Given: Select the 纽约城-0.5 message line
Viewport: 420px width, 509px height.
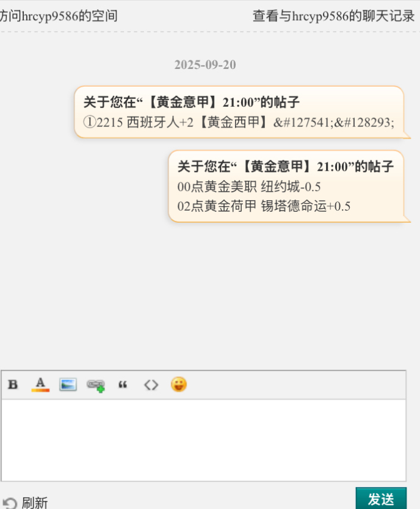Looking at the screenshot, I should pos(249,187).
